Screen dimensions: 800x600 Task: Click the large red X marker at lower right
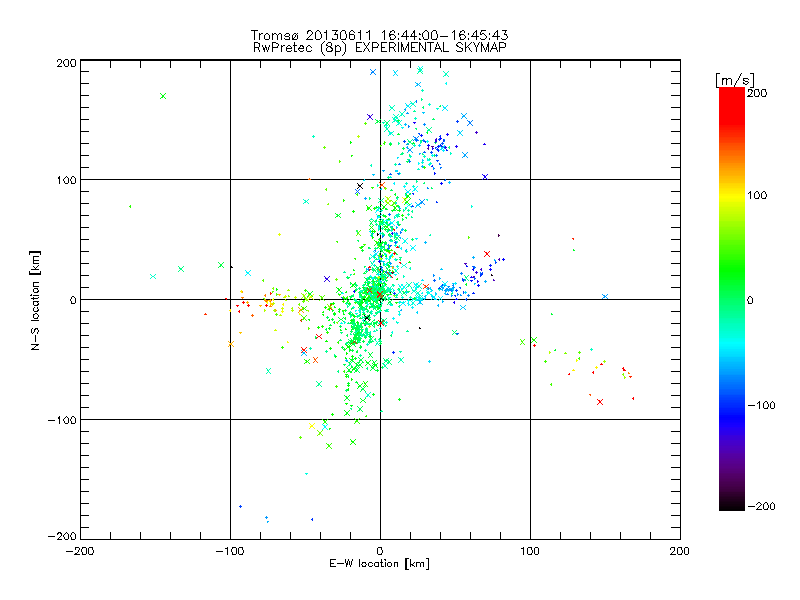[600, 402]
